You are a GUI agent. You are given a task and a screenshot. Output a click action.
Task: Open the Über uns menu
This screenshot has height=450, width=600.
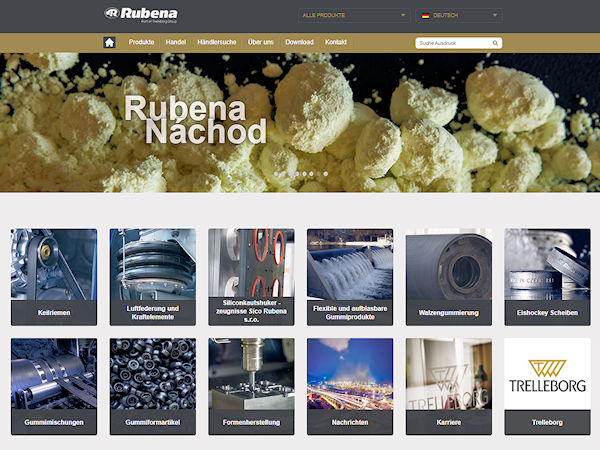pyautogui.click(x=261, y=42)
